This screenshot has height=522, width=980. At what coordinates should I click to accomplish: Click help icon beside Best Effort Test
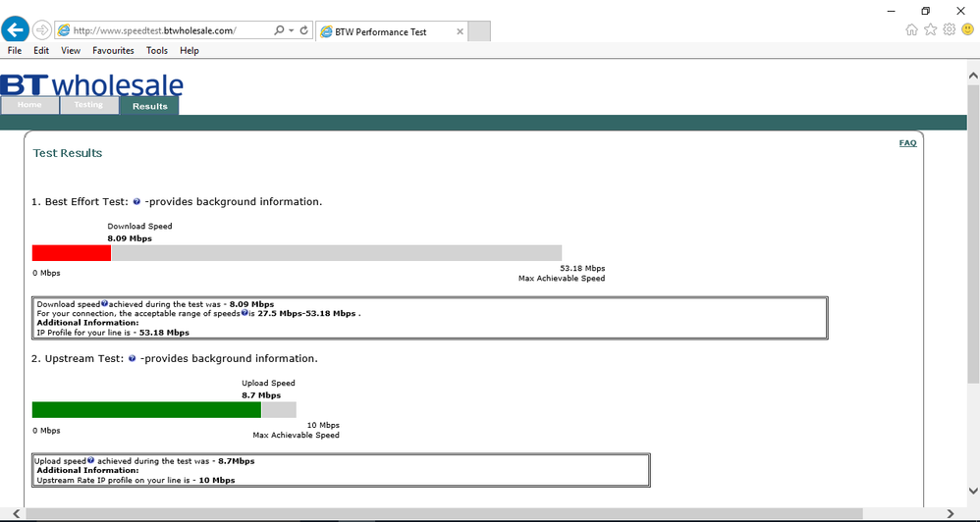click(136, 202)
